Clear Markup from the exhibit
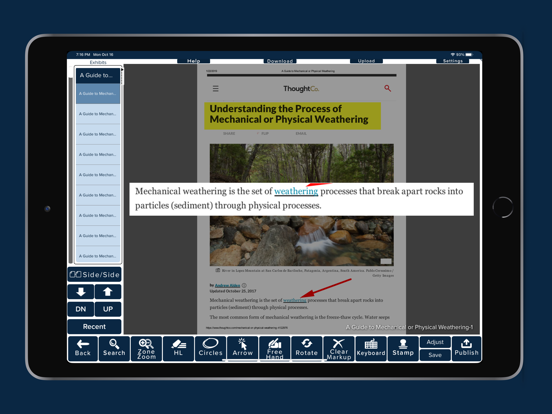552x414 pixels. (x=339, y=348)
